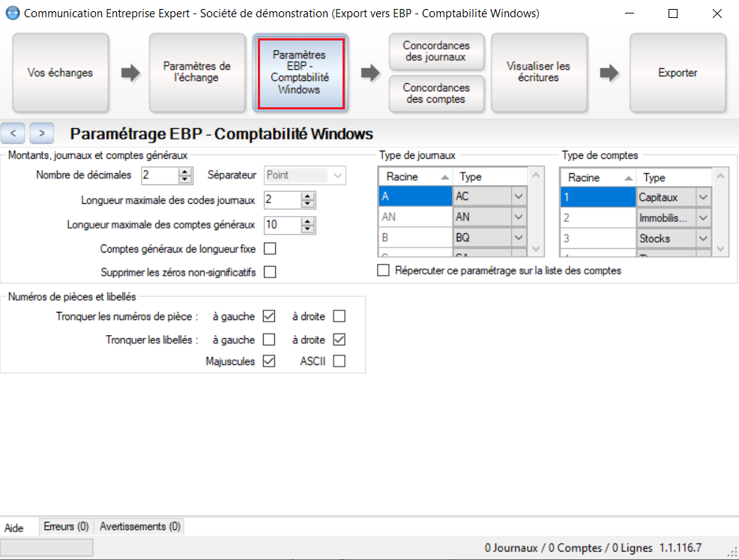The height and width of the screenshot is (560, 739).
Task: Sort Type de journaux by Racine column
Action: click(x=416, y=177)
